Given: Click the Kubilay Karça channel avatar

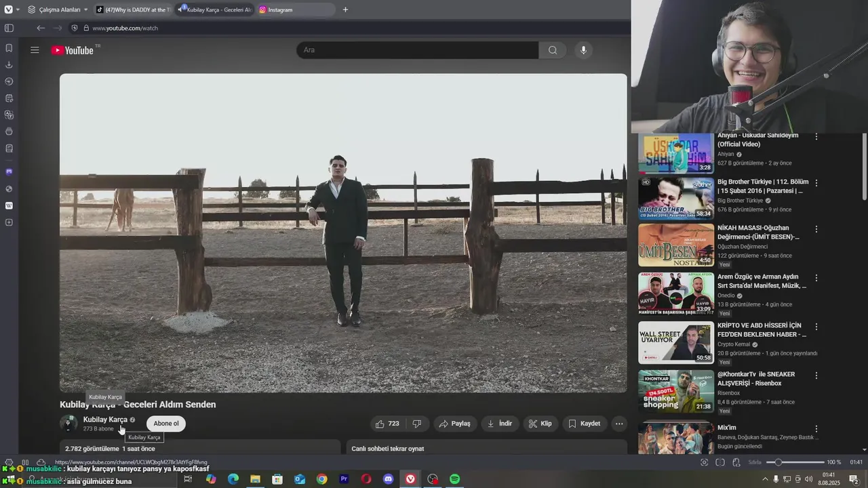Looking at the screenshot, I should pyautogui.click(x=68, y=424).
